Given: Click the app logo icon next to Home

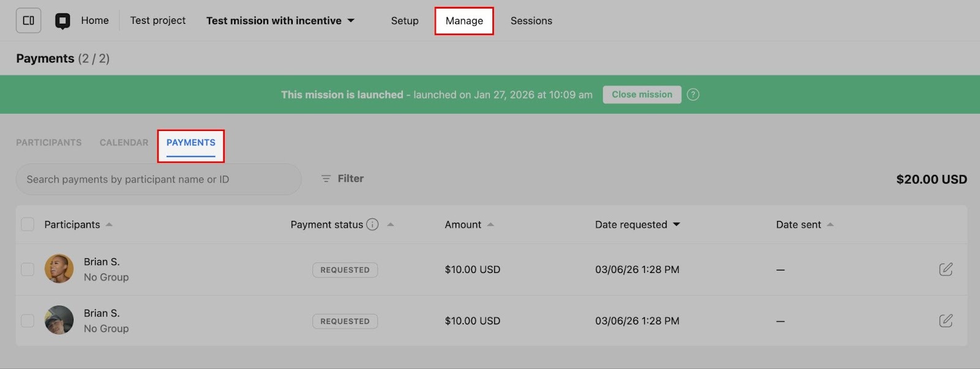Looking at the screenshot, I should point(62,21).
